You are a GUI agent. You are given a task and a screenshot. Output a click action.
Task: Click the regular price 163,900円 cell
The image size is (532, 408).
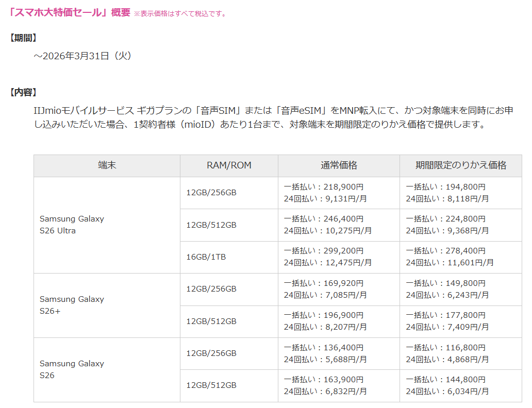pos(339,385)
